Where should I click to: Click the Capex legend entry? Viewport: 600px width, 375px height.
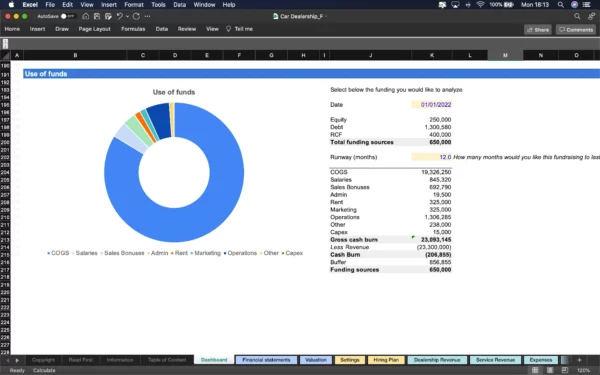tap(292, 253)
